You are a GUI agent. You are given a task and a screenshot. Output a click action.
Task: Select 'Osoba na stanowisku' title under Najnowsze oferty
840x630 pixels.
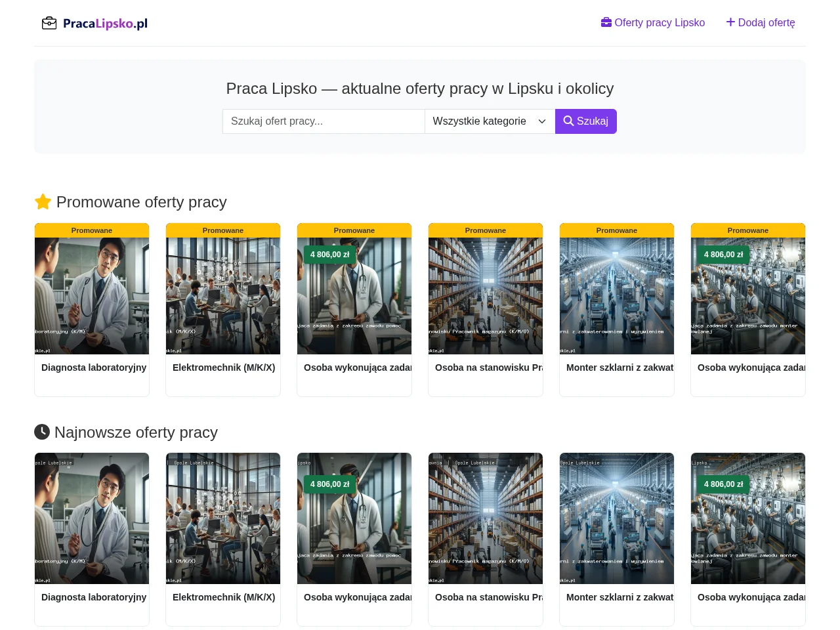pos(489,597)
